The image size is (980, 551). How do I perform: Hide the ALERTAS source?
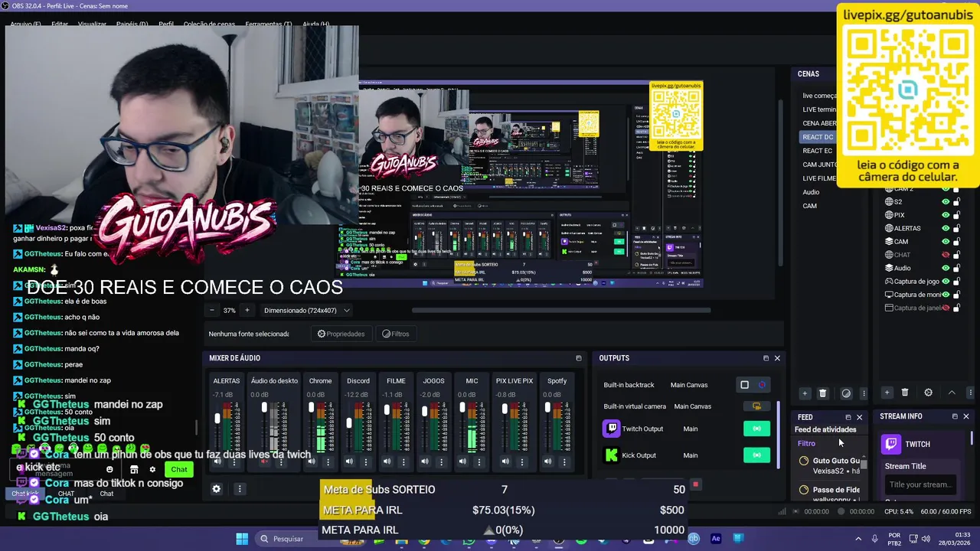(x=946, y=228)
